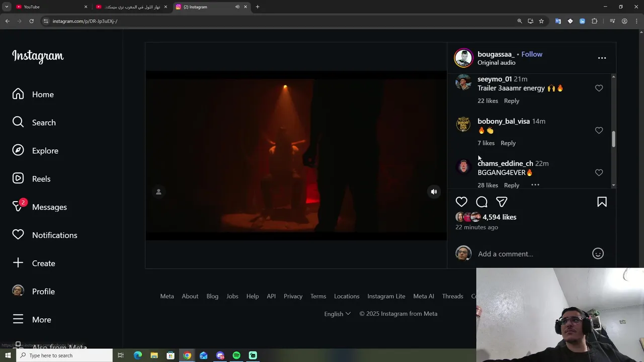Reply to bobony_bal_visa's comment
This screenshot has width=644, height=362.
pyautogui.click(x=508, y=143)
